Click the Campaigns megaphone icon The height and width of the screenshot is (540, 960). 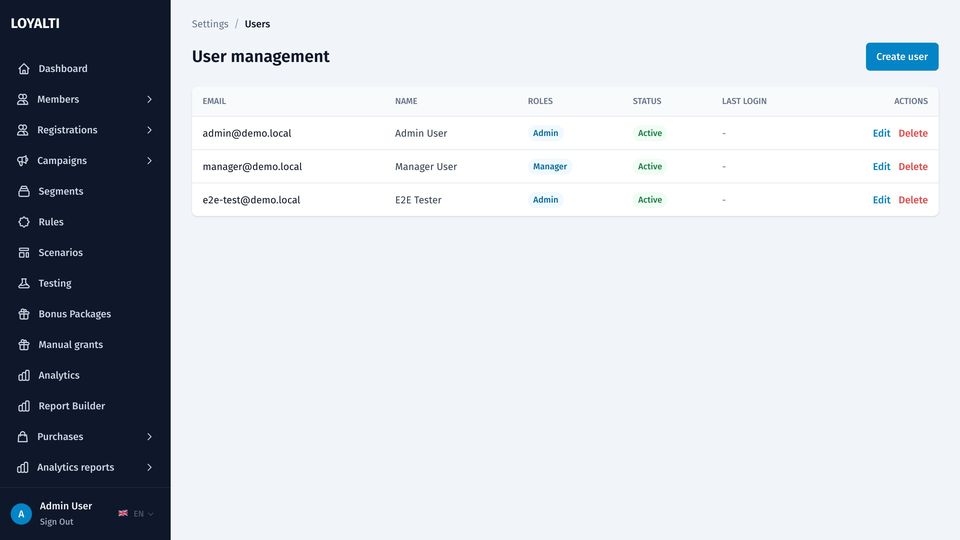23,160
